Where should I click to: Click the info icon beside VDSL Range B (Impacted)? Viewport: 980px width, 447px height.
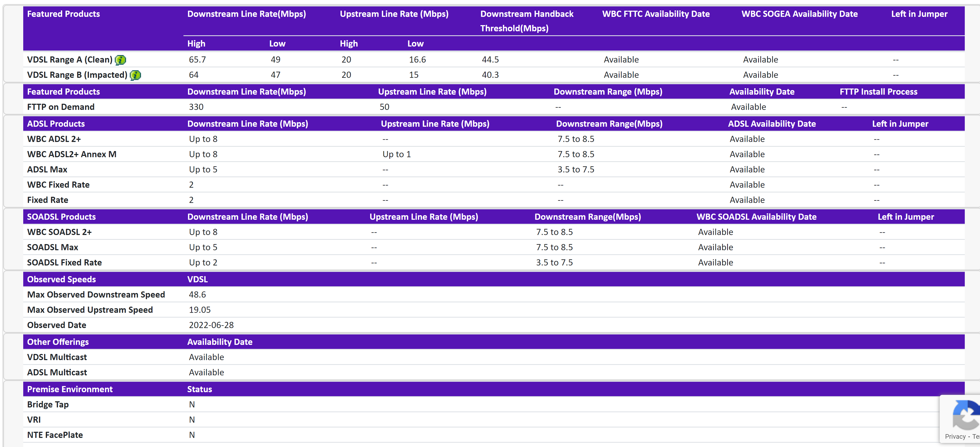[x=135, y=75]
